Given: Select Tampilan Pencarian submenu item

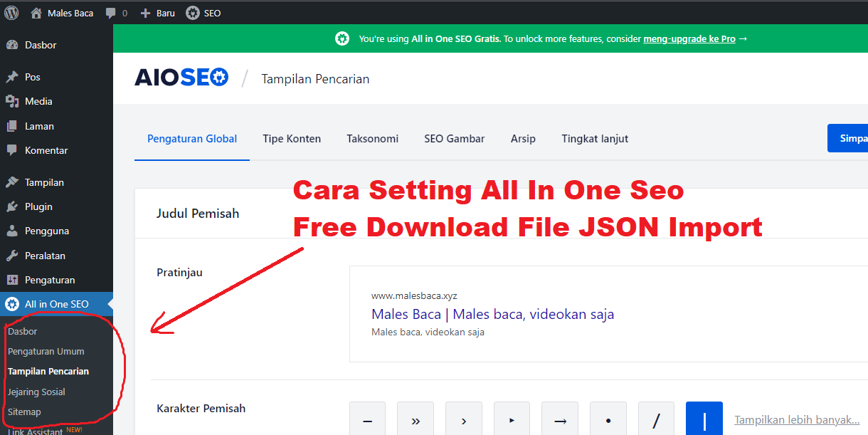Looking at the screenshot, I should tap(48, 371).
